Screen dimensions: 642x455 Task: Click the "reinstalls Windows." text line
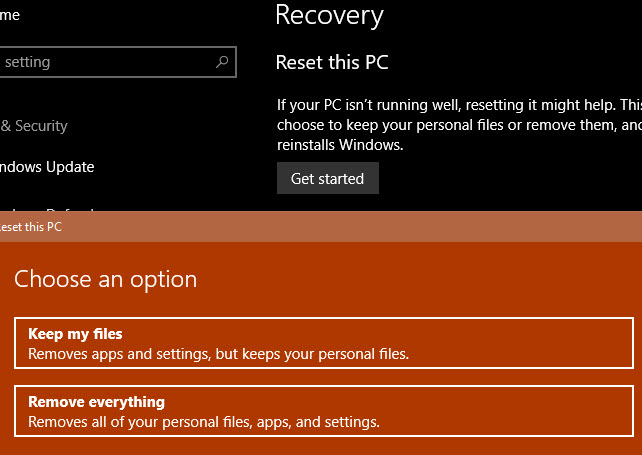tap(339, 145)
